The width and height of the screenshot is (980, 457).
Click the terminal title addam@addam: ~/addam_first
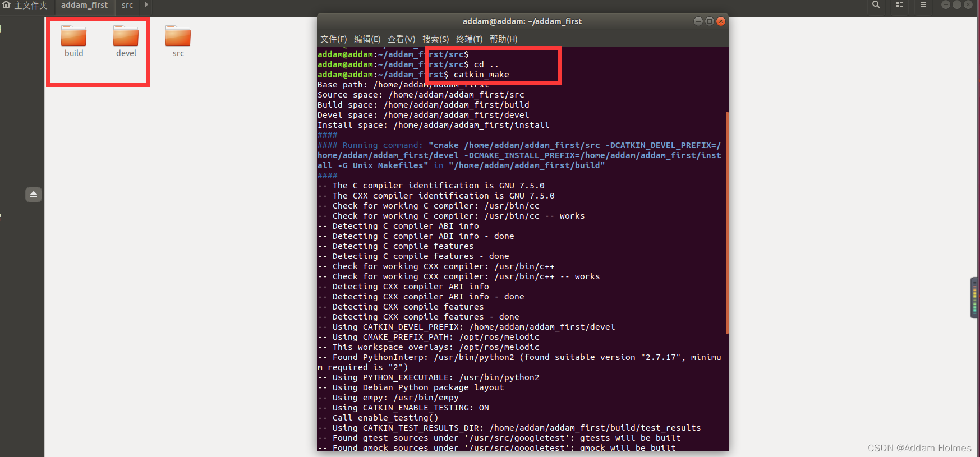click(522, 21)
